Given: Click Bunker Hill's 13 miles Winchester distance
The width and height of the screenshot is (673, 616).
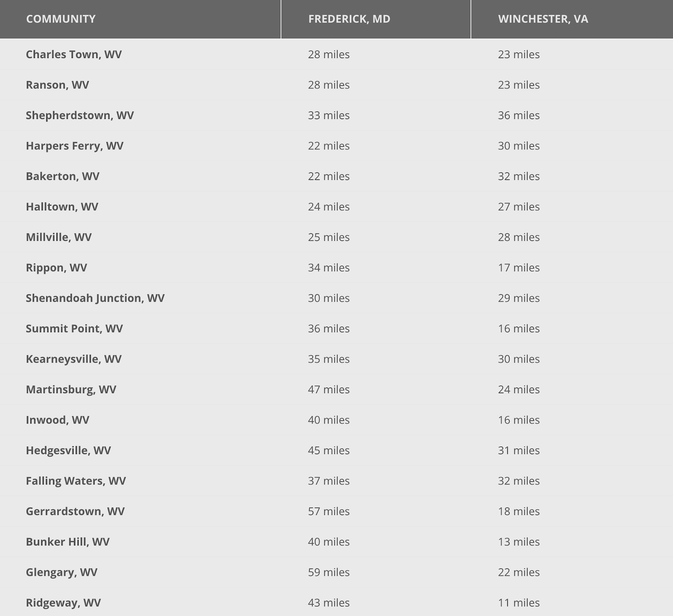Looking at the screenshot, I should point(519,542).
